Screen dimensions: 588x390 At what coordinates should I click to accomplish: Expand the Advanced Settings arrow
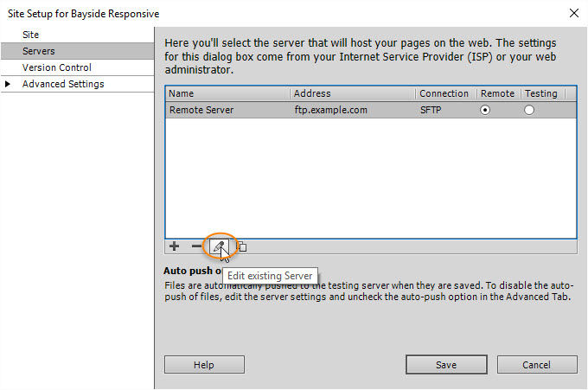point(8,84)
